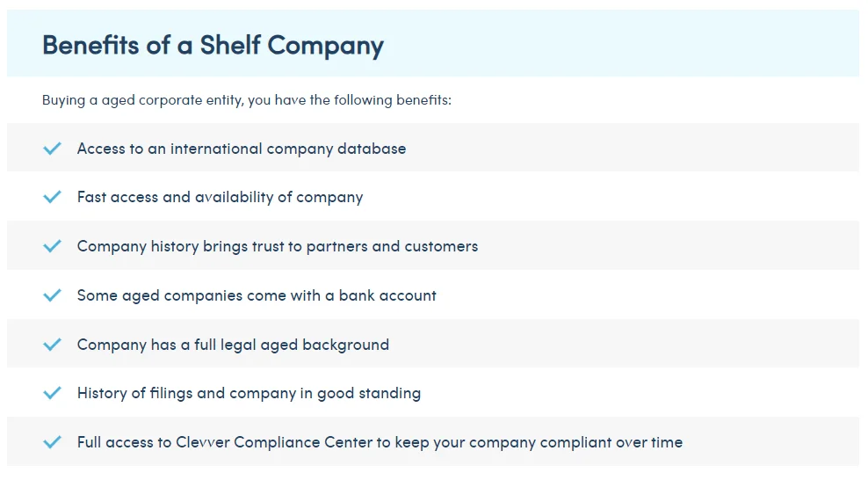Viewport: 868px width, 480px height.
Task: Click the words bank account
Action: (387, 295)
